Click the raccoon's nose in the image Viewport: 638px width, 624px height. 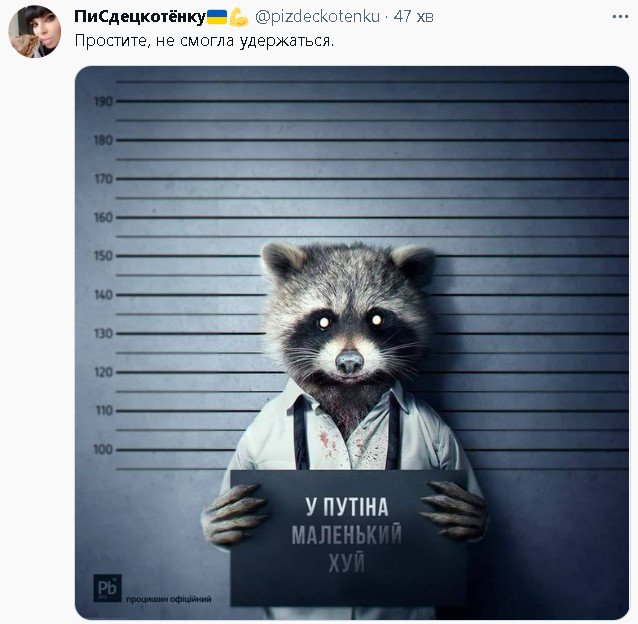point(349,361)
